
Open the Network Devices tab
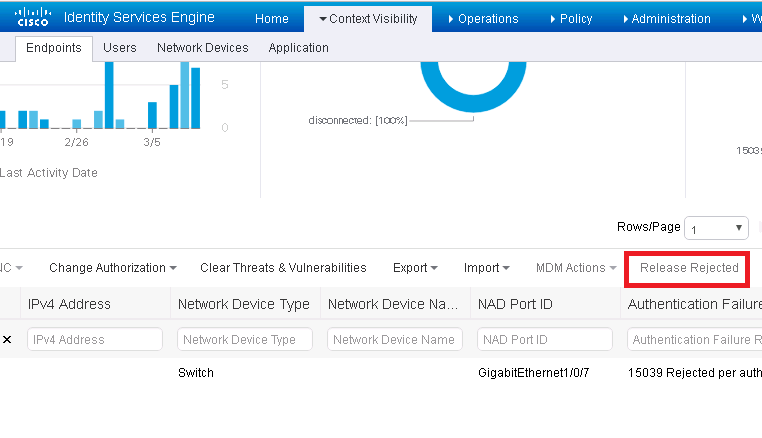pos(203,48)
